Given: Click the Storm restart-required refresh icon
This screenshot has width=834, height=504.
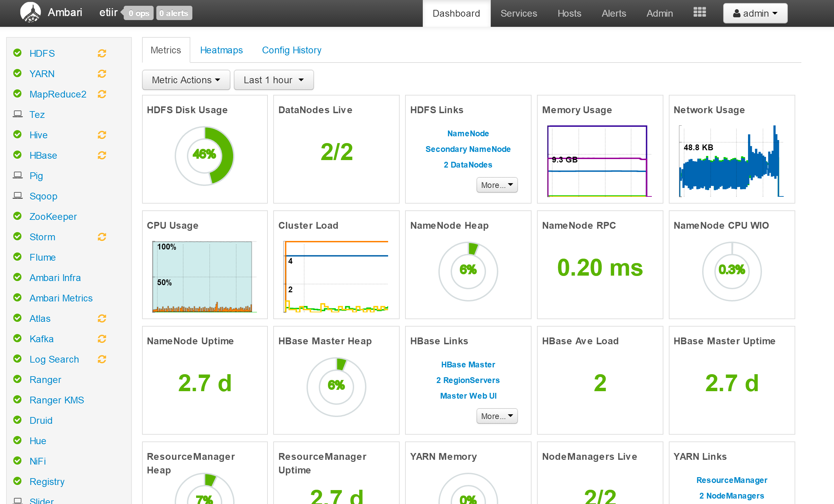Looking at the screenshot, I should [102, 237].
